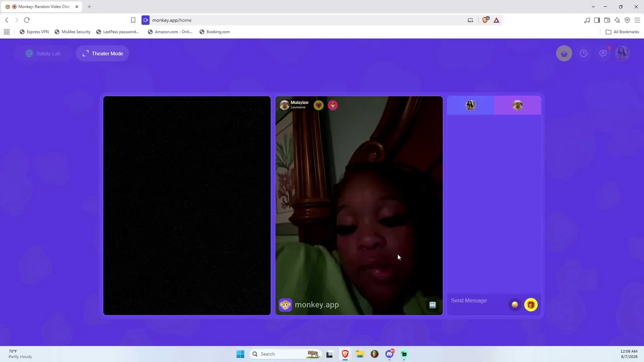This screenshot has width=644, height=362.
Task: Open the apps grid in bookmarks bar
Action: pos(7,32)
